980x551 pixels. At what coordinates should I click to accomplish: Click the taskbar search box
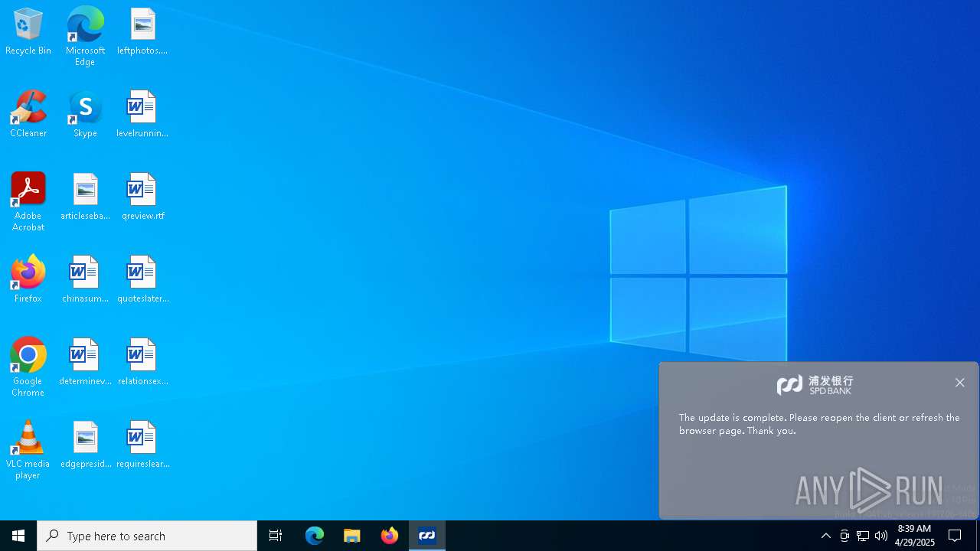(x=147, y=536)
